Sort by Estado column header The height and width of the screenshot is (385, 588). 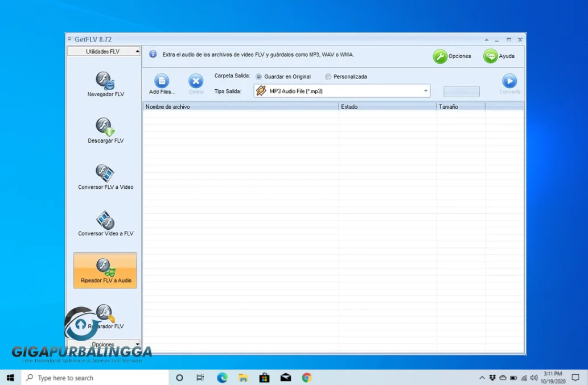[387, 106]
